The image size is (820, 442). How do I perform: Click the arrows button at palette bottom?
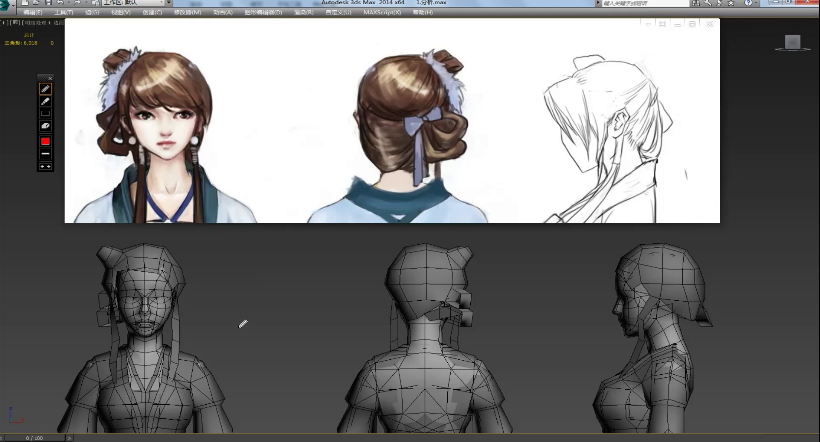(x=45, y=166)
